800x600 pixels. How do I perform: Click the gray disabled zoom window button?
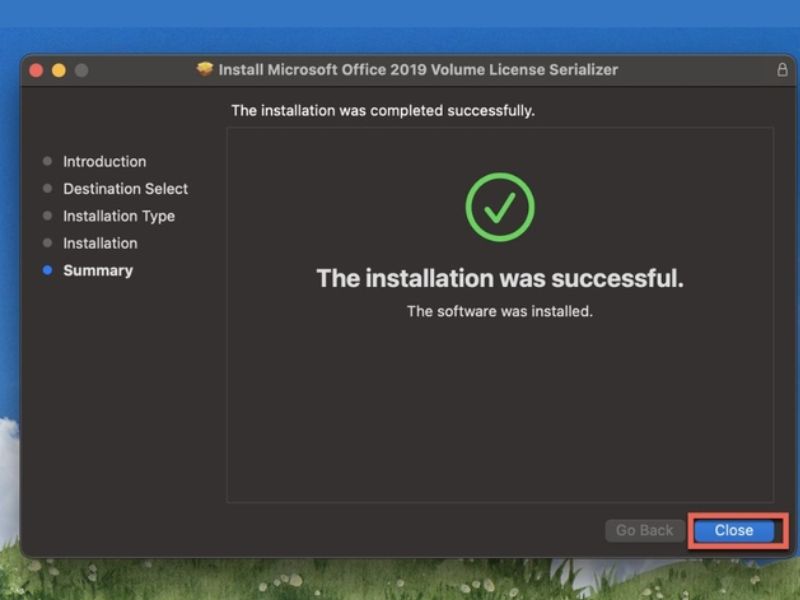coord(81,70)
